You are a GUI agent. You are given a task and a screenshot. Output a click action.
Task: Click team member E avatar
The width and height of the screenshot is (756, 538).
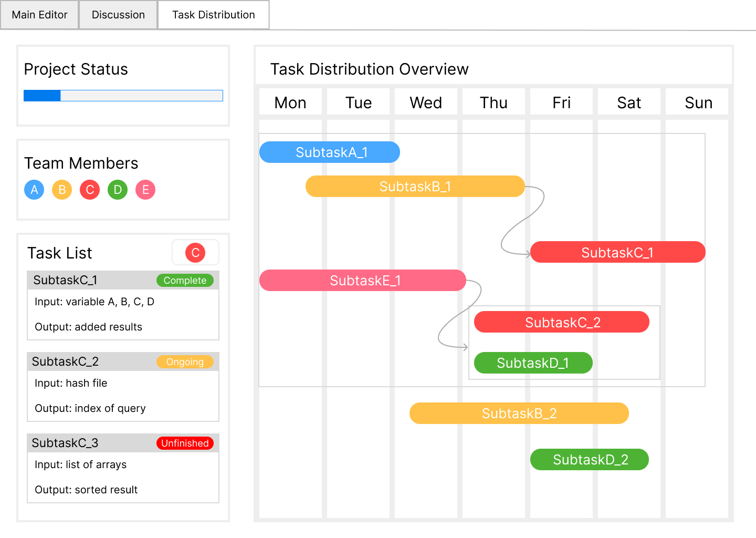click(x=145, y=190)
